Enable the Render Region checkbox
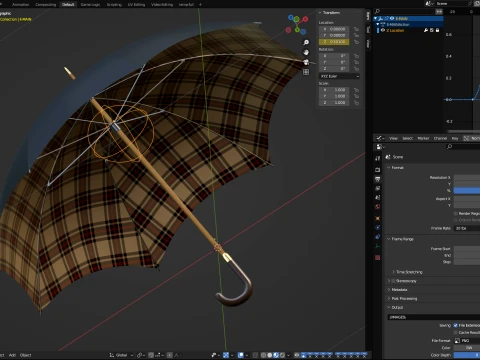480x360 pixels. coord(455,213)
